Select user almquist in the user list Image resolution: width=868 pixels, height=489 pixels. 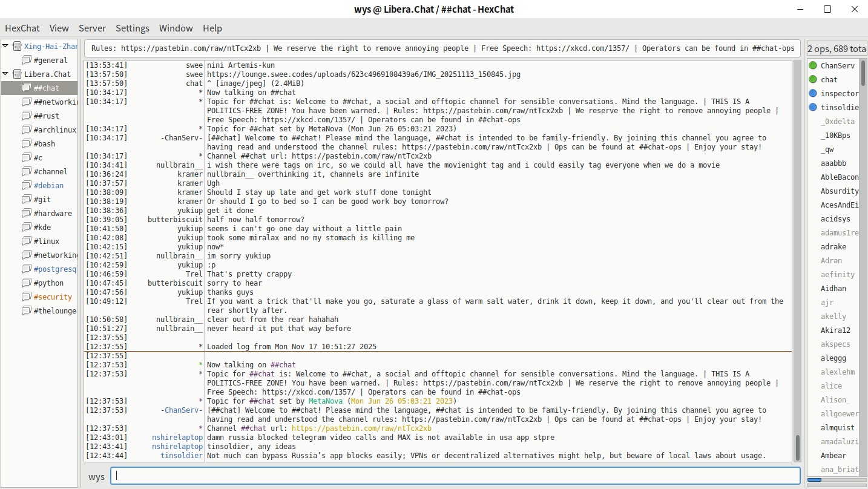click(838, 427)
